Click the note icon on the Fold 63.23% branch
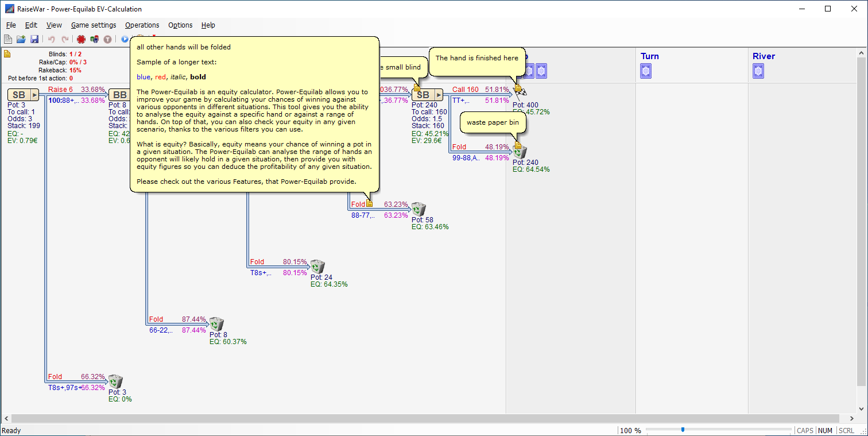This screenshot has width=868, height=436. (369, 203)
